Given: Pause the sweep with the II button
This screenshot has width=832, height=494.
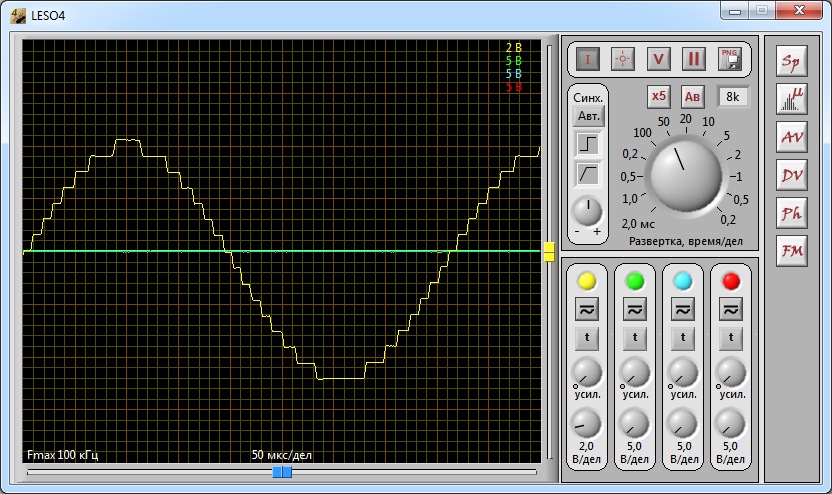Looking at the screenshot, I should coord(694,59).
